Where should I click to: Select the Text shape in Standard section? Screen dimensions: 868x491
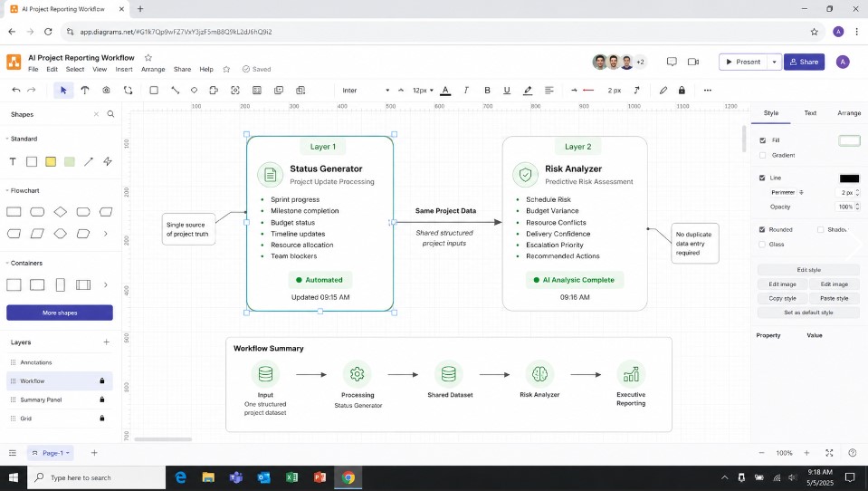(13, 162)
